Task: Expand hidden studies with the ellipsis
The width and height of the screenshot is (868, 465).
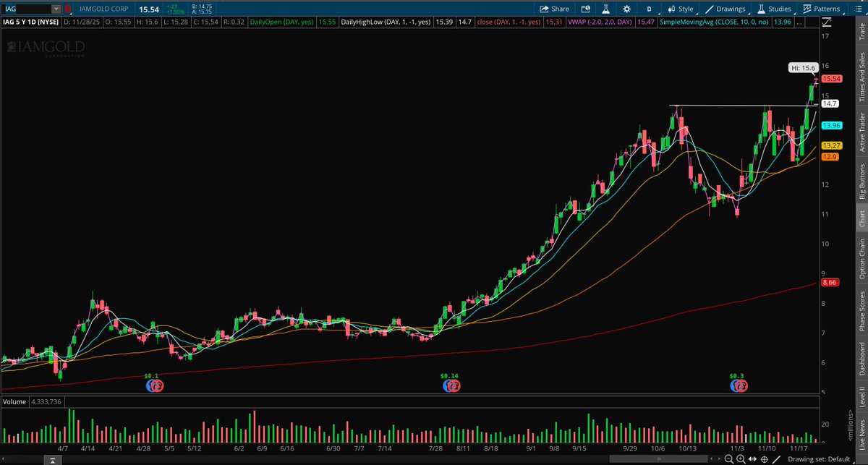Action: [799, 22]
